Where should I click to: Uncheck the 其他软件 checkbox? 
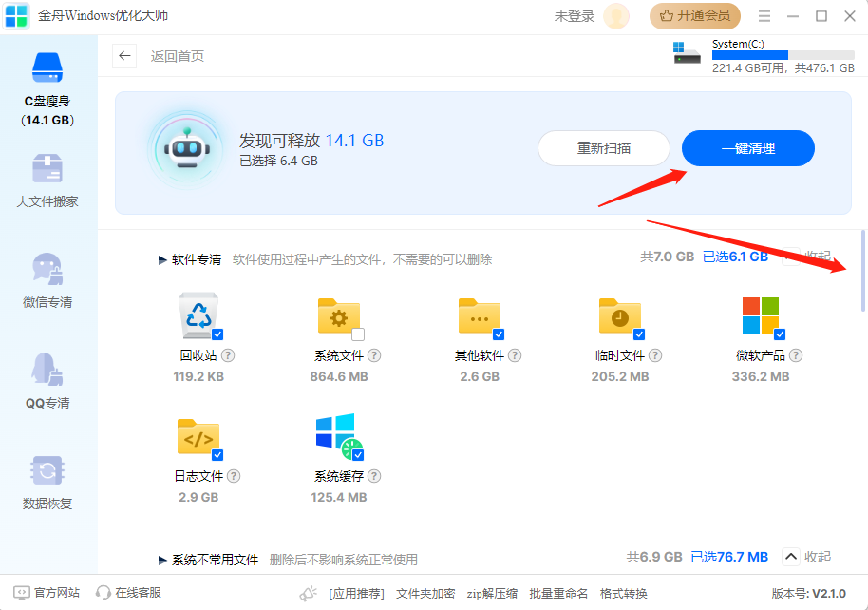point(499,334)
